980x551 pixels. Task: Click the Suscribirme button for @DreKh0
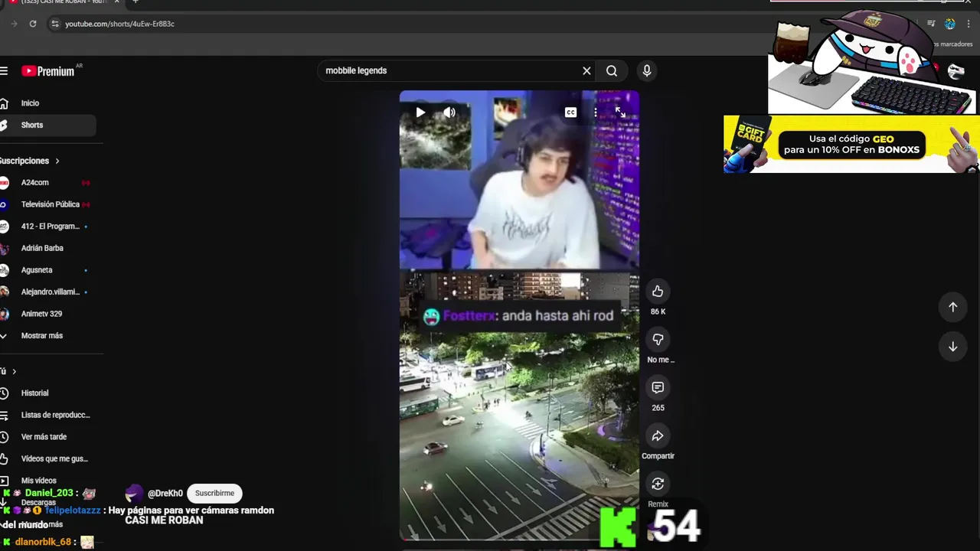pyautogui.click(x=214, y=494)
